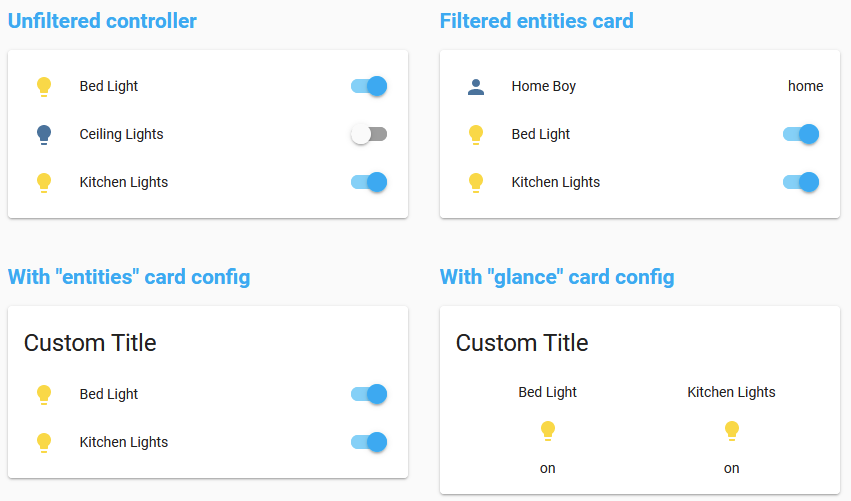Click the Home Boy person icon

(x=476, y=86)
